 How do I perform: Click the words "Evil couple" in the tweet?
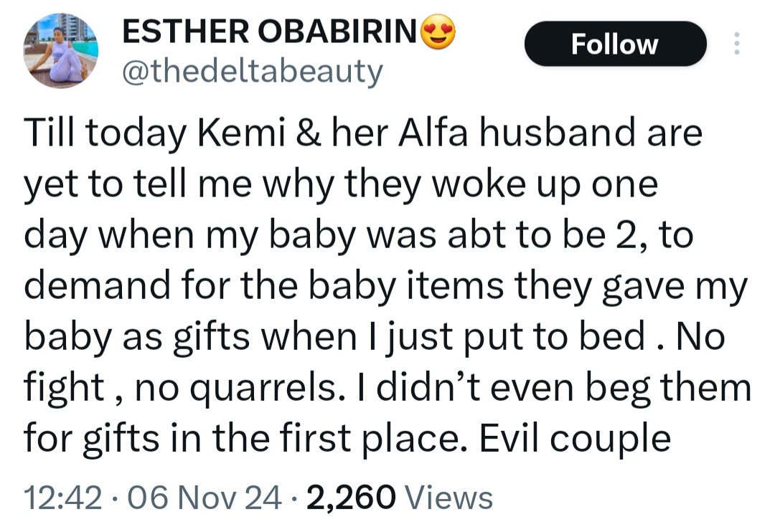(574, 437)
